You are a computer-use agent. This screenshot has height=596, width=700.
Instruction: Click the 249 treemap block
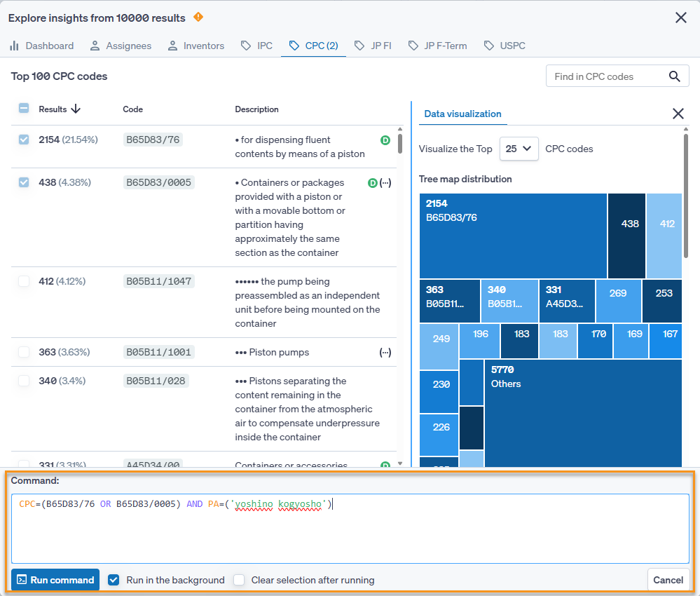click(439, 346)
